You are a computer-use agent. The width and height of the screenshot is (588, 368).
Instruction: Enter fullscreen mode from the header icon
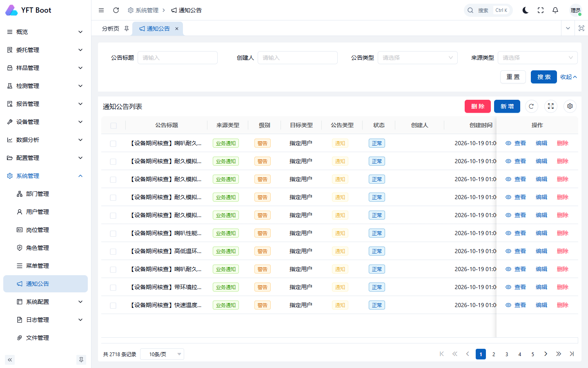(x=541, y=10)
